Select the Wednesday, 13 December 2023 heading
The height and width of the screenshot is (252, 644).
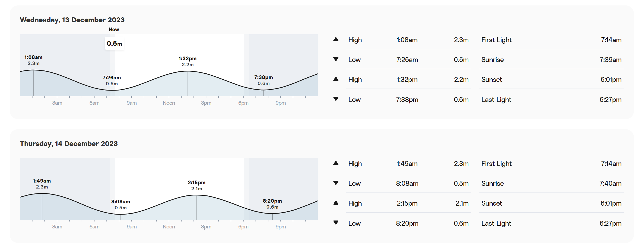pos(72,20)
